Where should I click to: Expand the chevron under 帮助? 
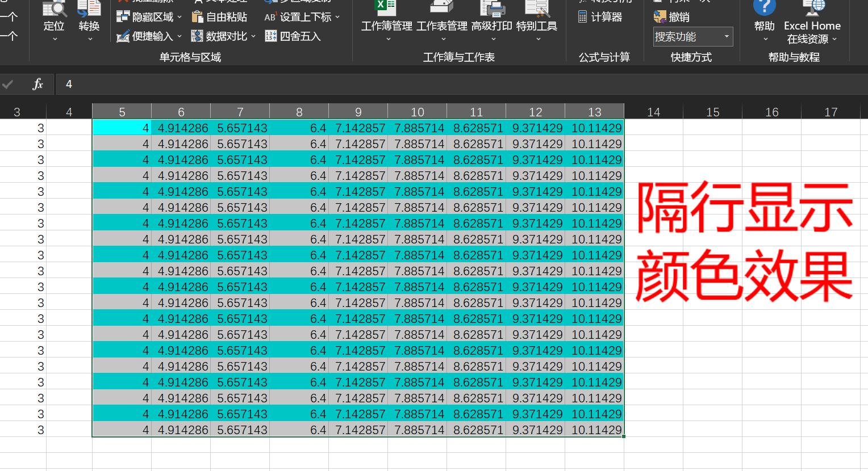coord(765,39)
